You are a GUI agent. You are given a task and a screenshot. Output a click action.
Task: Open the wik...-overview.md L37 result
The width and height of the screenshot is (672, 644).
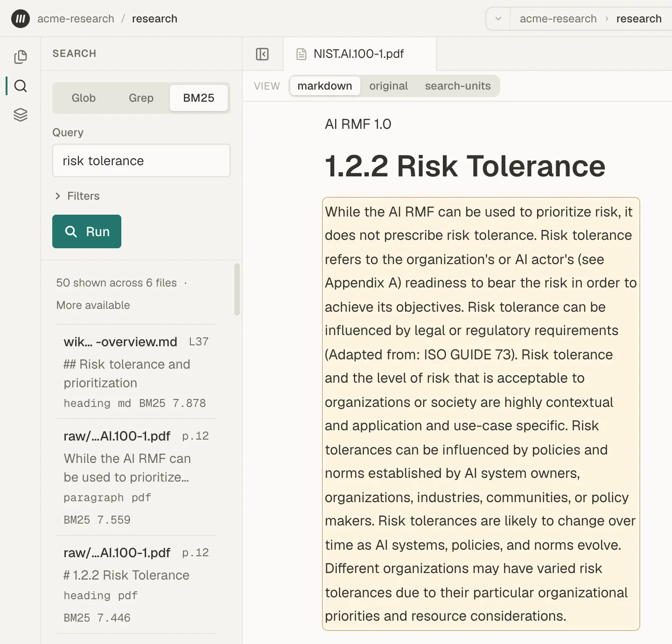136,372
